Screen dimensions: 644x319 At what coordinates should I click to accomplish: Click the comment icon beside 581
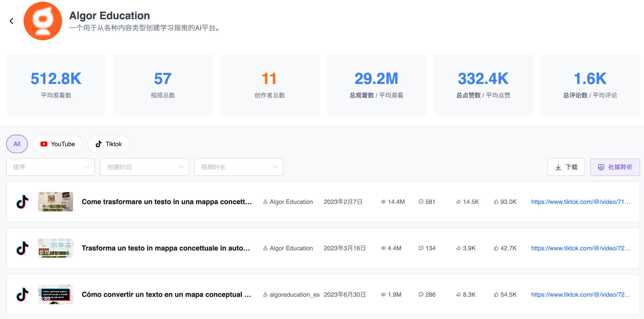pyautogui.click(x=421, y=202)
